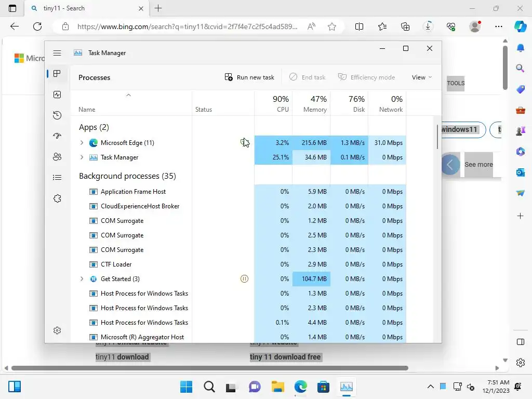Screen dimensions: 532x399
Task: Open Task Manager hamburger navigation menu
Action: (57, 53)
